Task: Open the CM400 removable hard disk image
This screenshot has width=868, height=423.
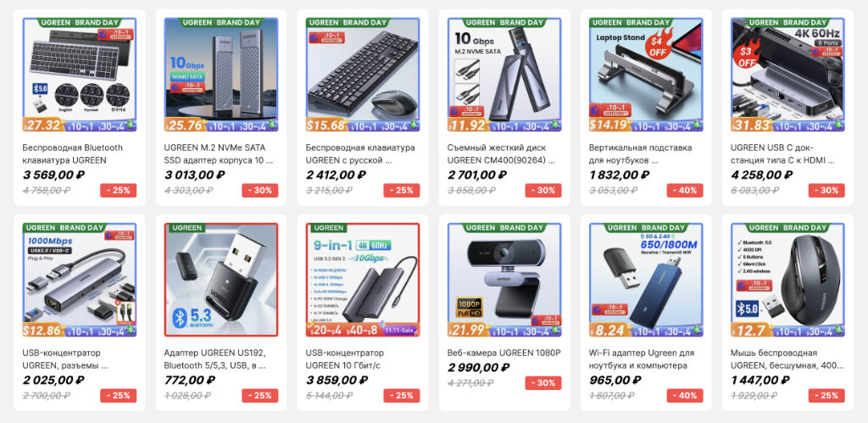Action: click(504, 75)
